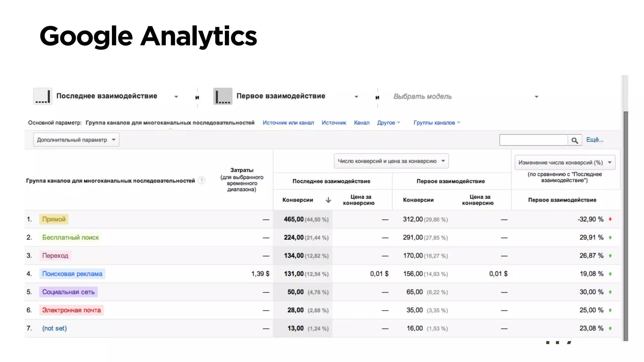Image resolution: width=644 pixels, height=362 pixels.
Task: Click the 465,00 conversions value
Action: pos(294,219)
